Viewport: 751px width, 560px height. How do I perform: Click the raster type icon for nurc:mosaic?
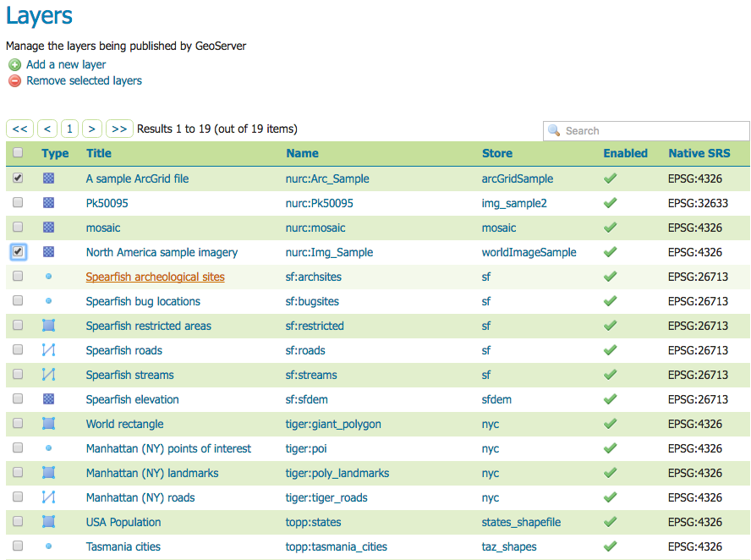click(x=48, y=227)
